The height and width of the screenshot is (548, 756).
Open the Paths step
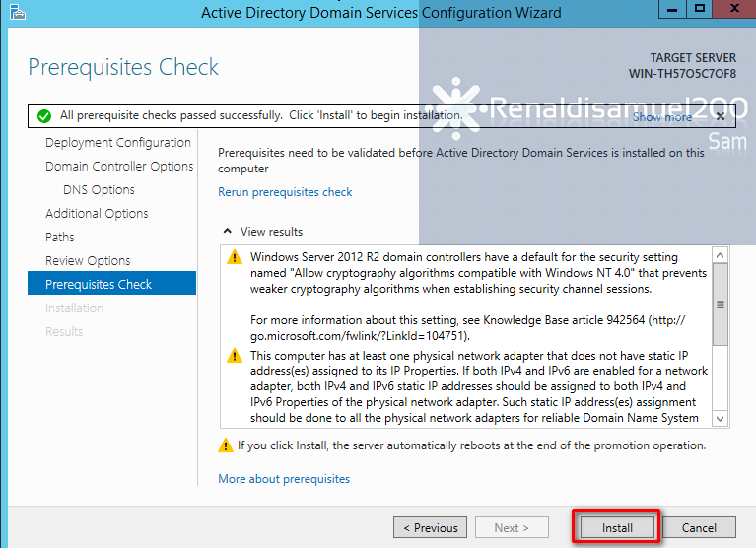[x=60, y=238]
